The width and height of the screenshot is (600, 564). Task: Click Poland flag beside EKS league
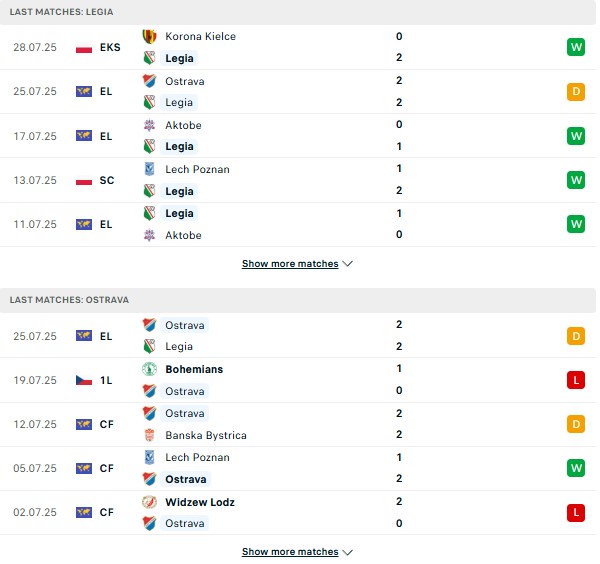tap(84, 47)
